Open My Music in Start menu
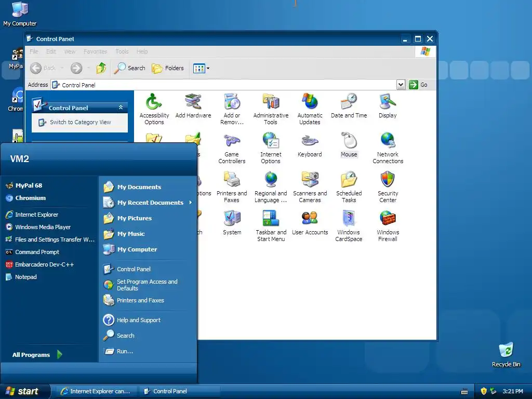 click(x=124, y=234)
